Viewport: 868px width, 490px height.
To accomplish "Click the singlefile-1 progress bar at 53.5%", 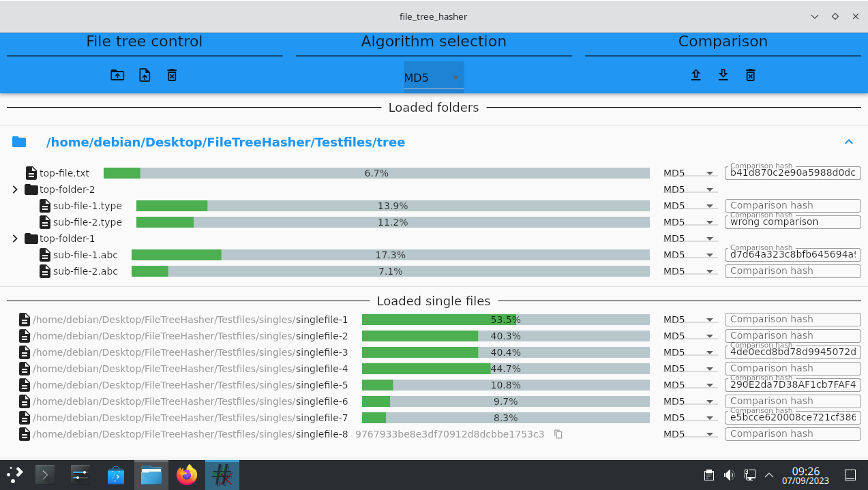I will point(505,320).
